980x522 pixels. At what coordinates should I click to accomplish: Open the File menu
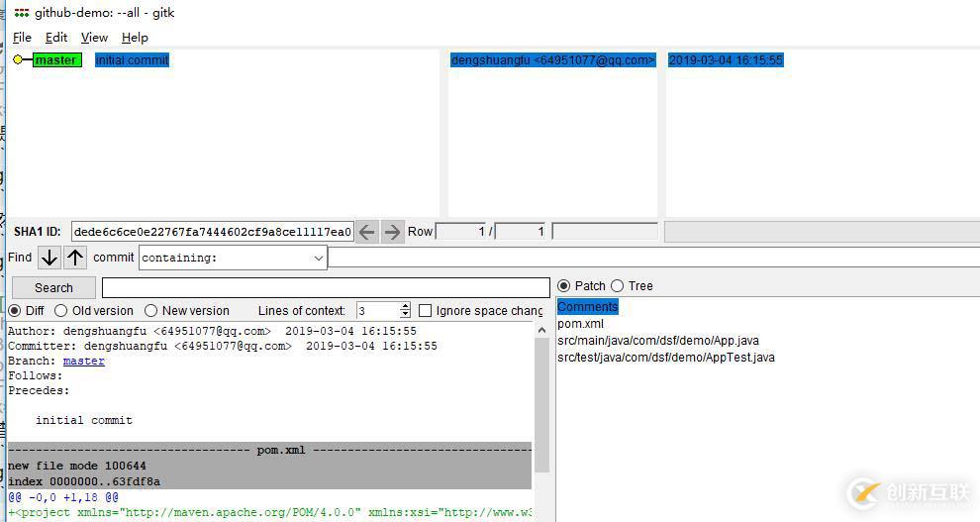coord(22,38)
